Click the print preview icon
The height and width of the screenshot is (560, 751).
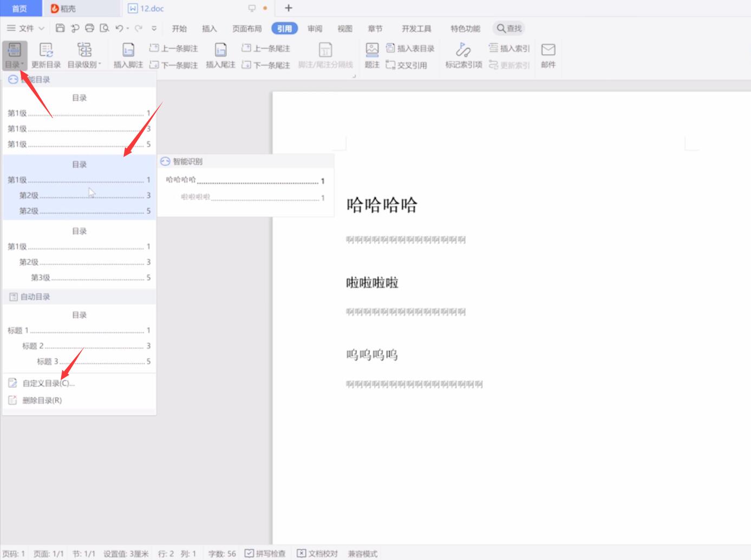(x=105, y=28)
